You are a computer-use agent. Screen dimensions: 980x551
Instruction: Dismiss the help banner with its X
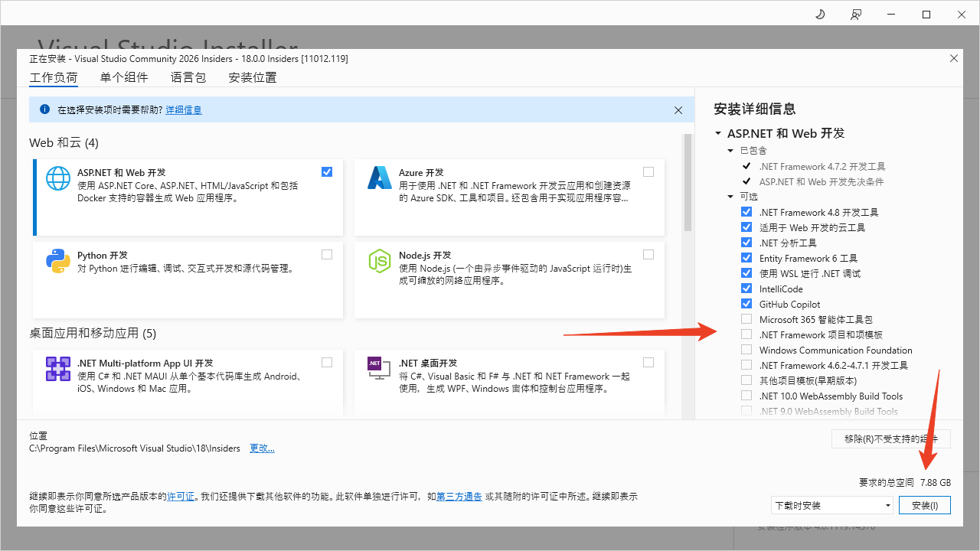(678, 110)
